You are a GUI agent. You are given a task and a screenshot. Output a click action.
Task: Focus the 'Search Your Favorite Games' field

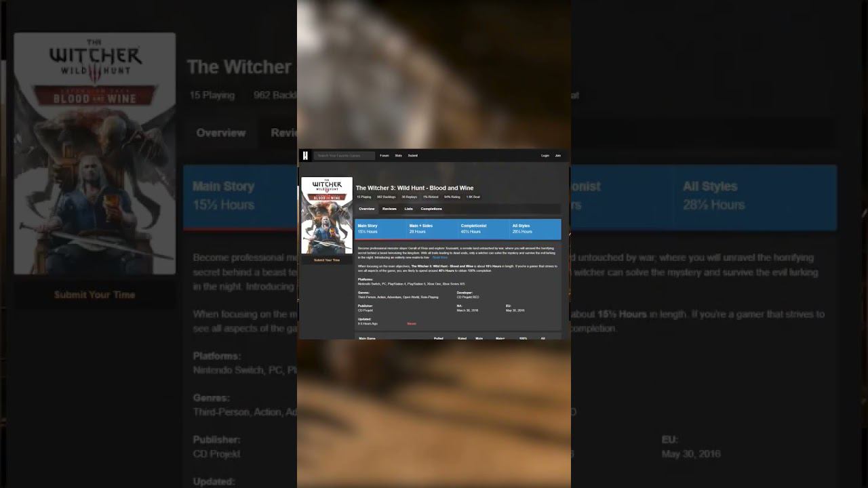[x=344, y=156]
